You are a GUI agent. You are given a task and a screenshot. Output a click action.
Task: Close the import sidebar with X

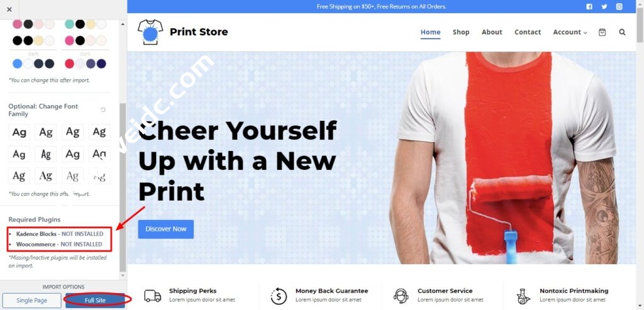[9, 9]
